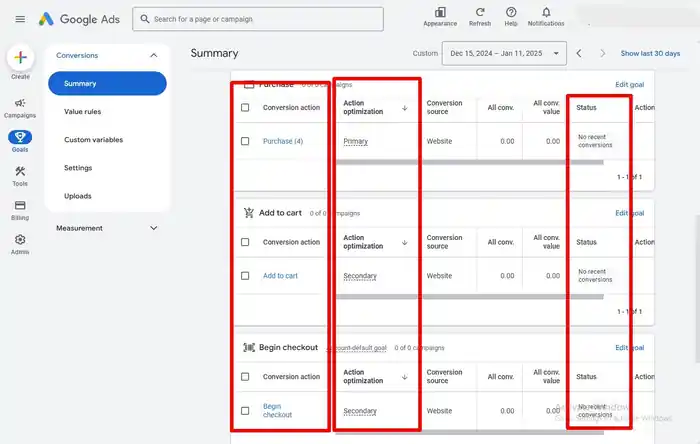Click Edit goal for Purchase
The width and height of the screenshot is (700, 444).
[629, 85]
